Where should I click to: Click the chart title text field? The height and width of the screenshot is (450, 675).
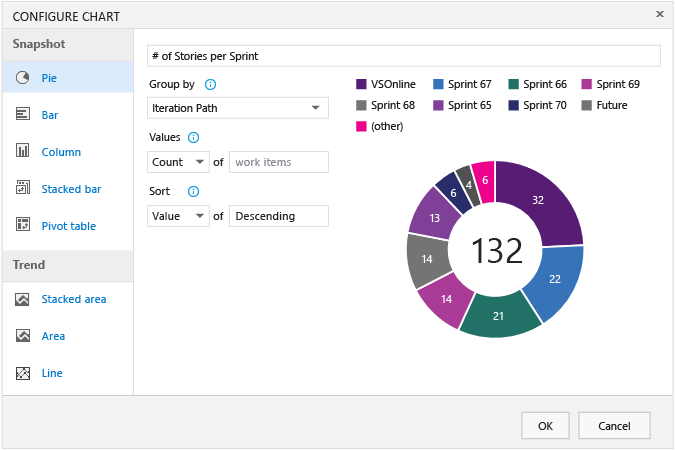[x=404, y=56]
